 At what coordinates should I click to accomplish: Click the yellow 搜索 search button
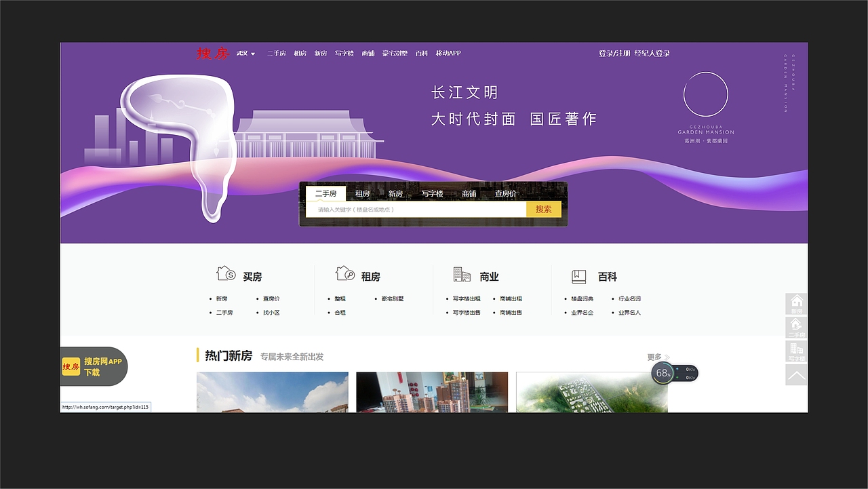coord(543,210)
